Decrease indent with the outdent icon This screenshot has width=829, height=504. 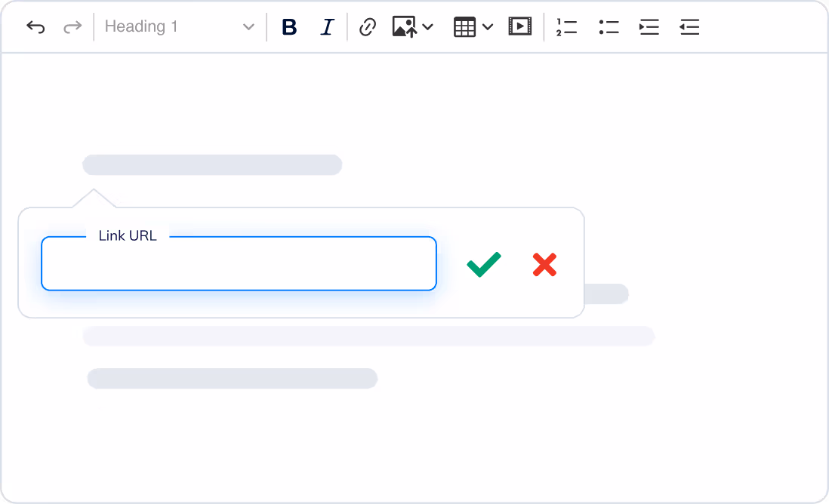[x=689, y=27]
